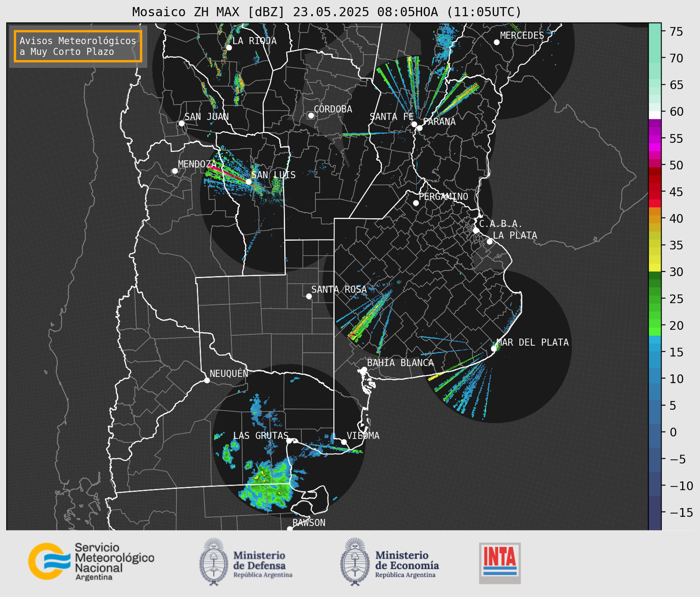Click the CÓRDOBA label text
The width and height of the screenshot is (700, 597).
333,109
